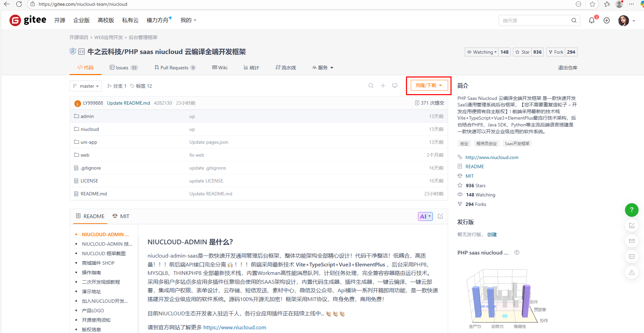Click the info icon beside PHP saas niucloud
Image resolution: width=644 pixels, height=333 pixels.
[x=517, y=253]
